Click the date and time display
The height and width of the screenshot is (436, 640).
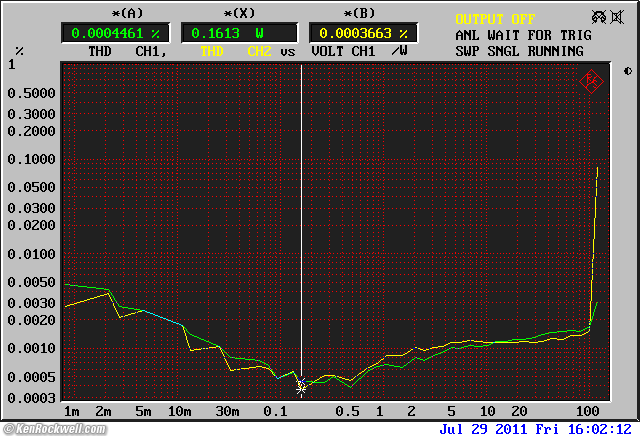(535, 428)
